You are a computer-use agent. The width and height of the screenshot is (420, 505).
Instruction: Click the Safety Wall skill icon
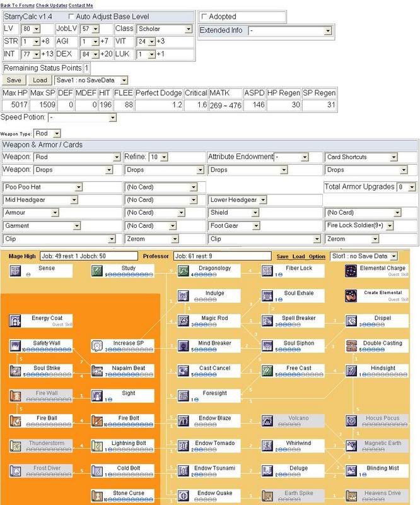click(x=17, y=345)
